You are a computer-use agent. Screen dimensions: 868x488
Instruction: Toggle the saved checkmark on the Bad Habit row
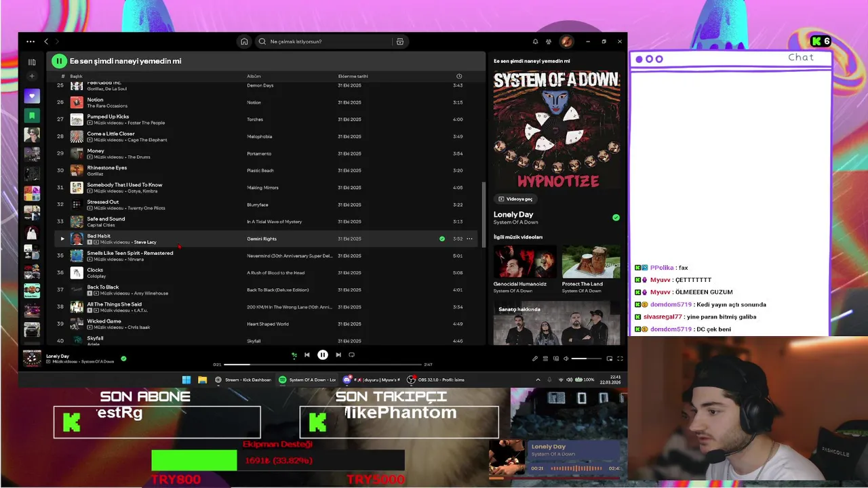442,239
